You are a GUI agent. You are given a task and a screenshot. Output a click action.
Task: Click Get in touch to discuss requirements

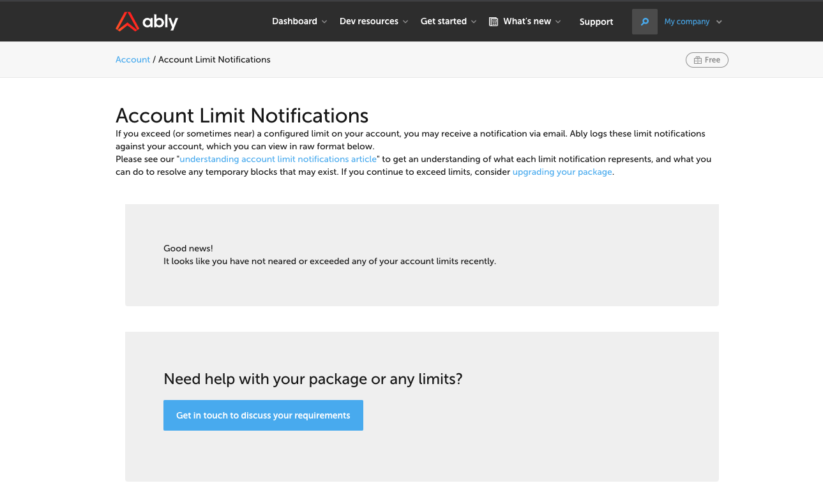[x=263, y=415]
